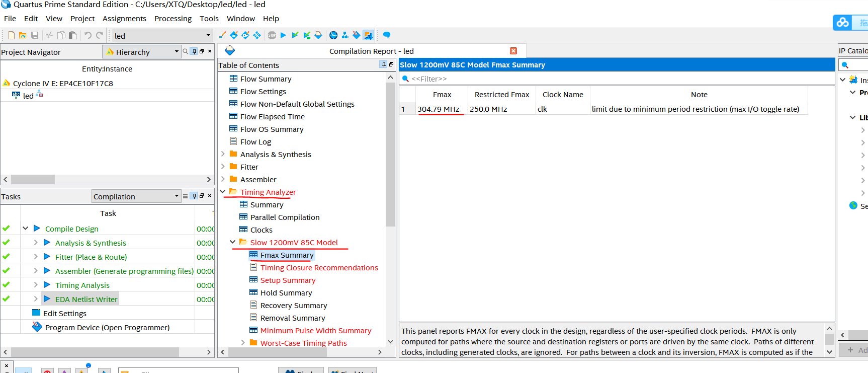Open the Hierarchy view dropdown
The image size is (868, 373).
pyautogui.click(x=142, y=52)
